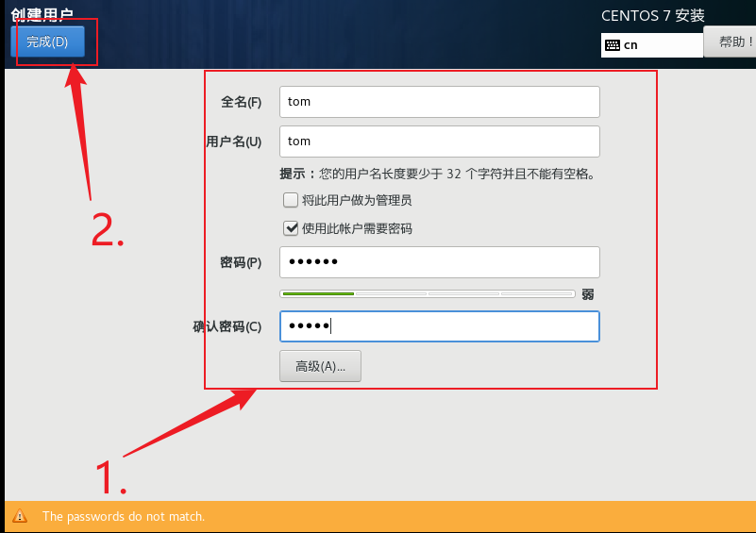
Task: Click the CENTOS 7 安装 title text
Action: click(x=653, y=16)
